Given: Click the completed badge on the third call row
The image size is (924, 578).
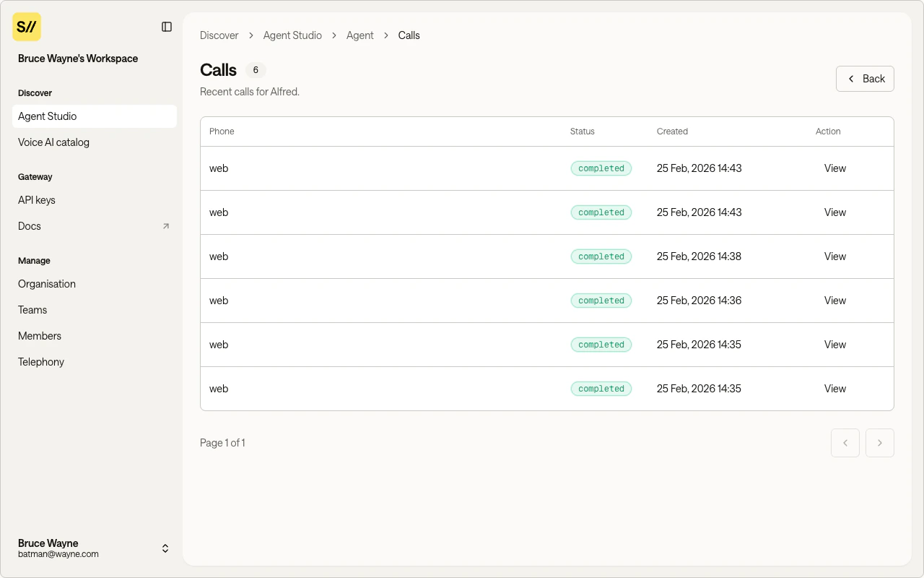Looking at the screenshot, I should pos(601,256).
